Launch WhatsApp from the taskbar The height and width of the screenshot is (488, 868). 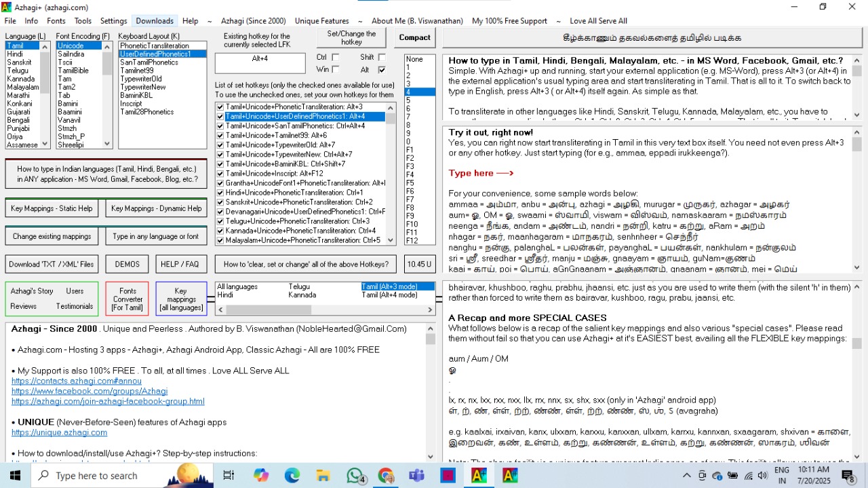[355, 475]
